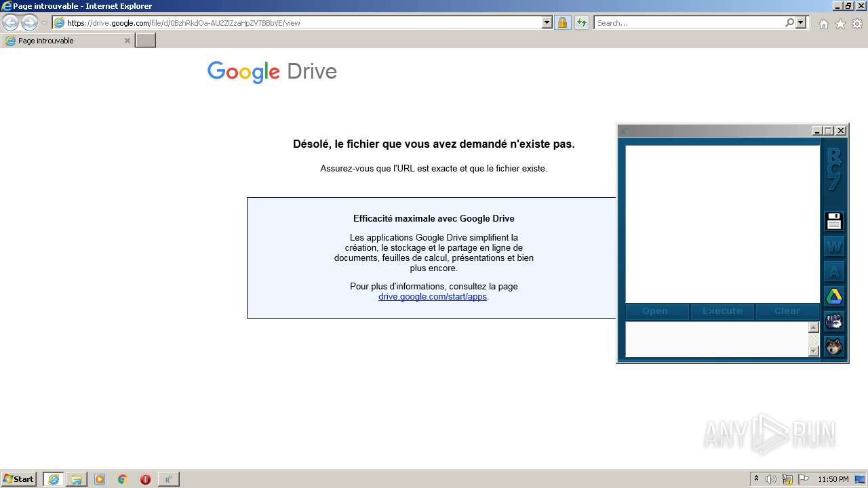This screenshot has height=488, width=868.
Task: Click the Google Drive icon in RC7 sidebar
Action: [x=833, y=296]
